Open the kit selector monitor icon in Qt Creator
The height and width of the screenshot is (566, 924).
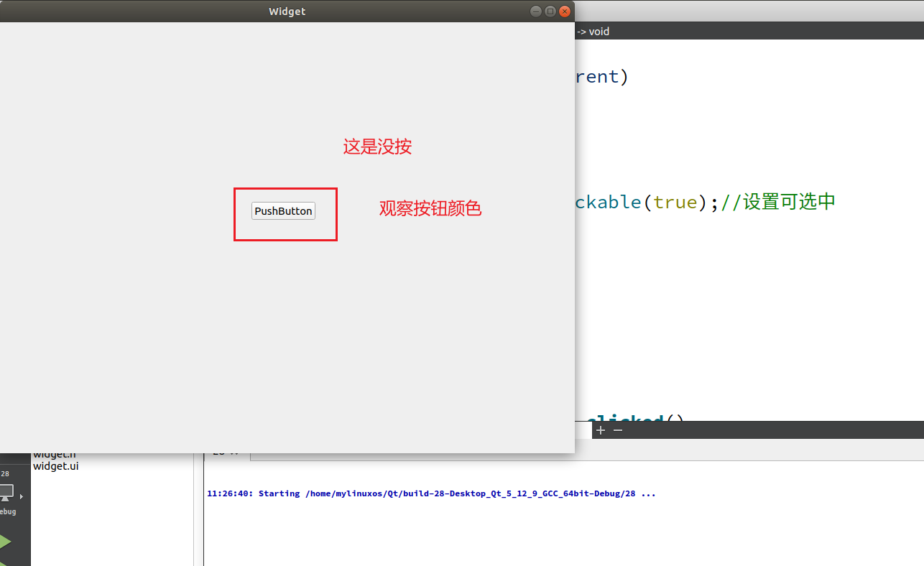[6, 493]
